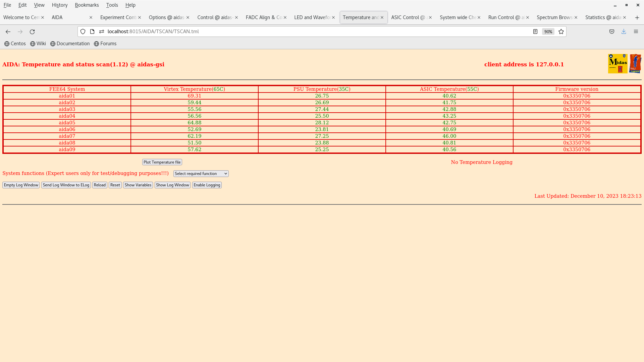Click the Reset button
The width and height of the screenshot is (644, 362).
tap(115, 185)
